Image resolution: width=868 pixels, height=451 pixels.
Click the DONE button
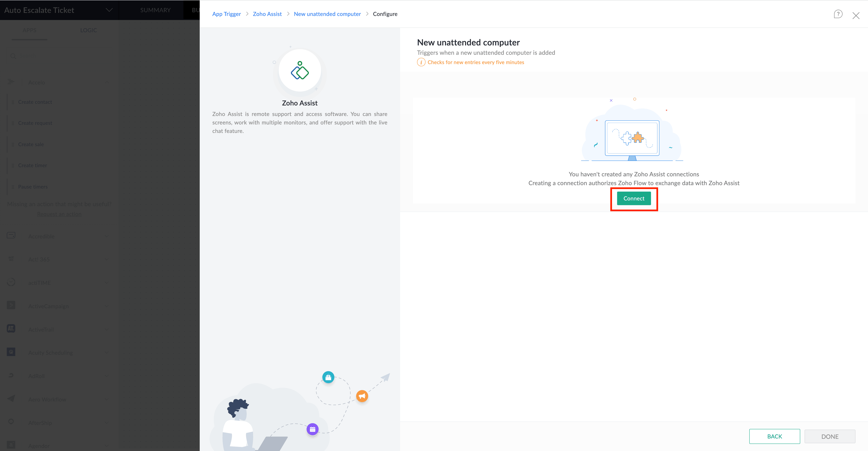coord(830,437)
